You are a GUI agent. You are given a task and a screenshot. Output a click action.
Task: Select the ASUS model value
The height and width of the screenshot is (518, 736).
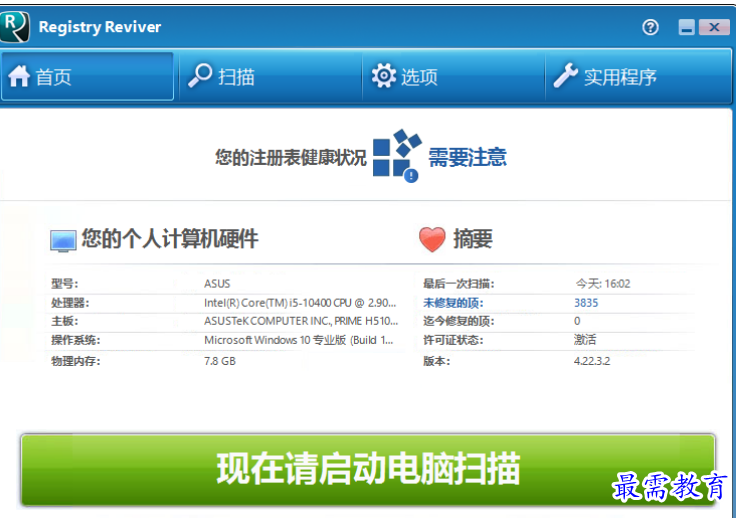pyautogui.click(x=217, y=284)
